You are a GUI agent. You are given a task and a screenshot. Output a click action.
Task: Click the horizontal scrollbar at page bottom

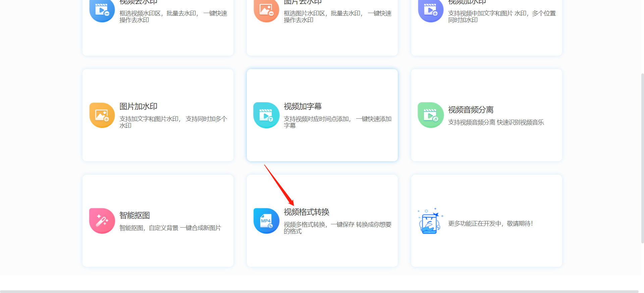click(x=319, y=291)
